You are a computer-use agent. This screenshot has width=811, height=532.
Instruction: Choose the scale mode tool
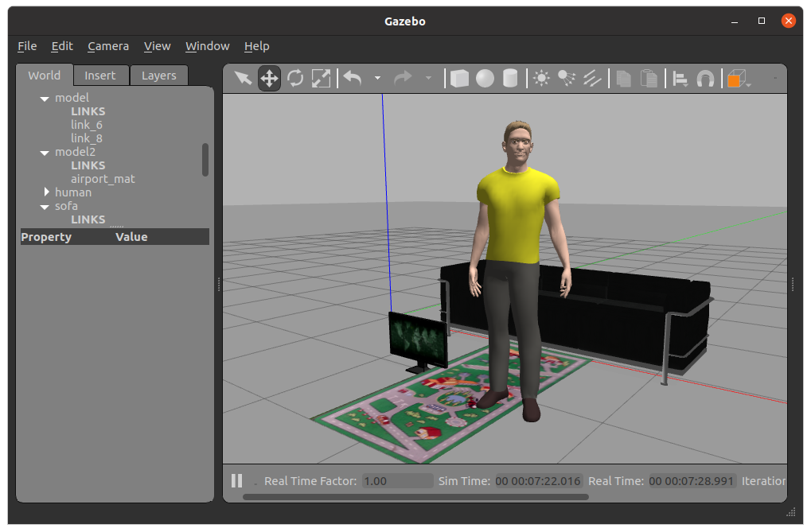(322, 79)
